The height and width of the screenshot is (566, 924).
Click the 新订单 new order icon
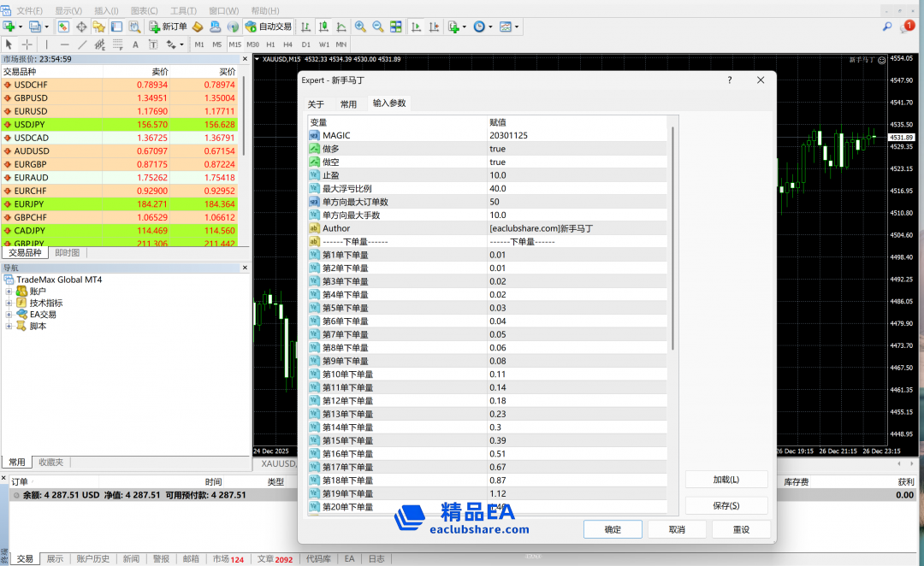pos(168,27)
